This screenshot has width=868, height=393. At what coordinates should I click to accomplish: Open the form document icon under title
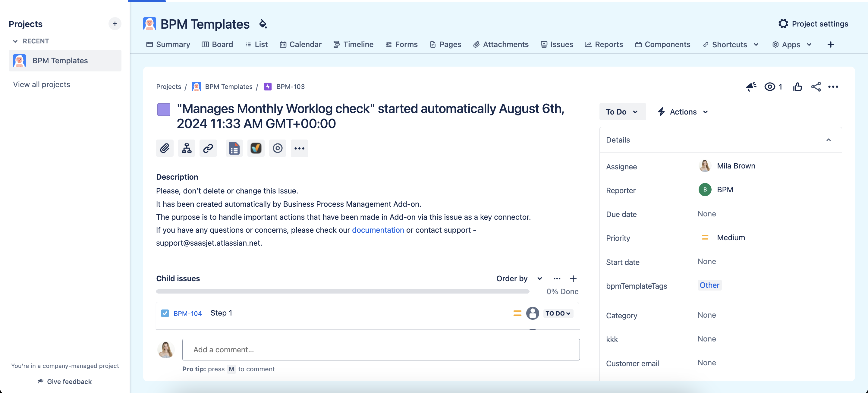pos(234,148)
